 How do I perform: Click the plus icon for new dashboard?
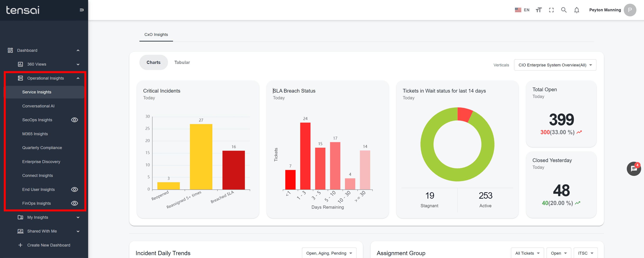tap(20, 245)
